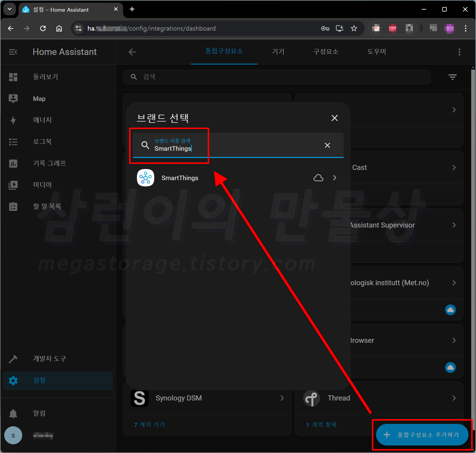This screenshot has height=453, width=476.
Task: Open 알림 notifications bell
Action: (x=13, y=414)
